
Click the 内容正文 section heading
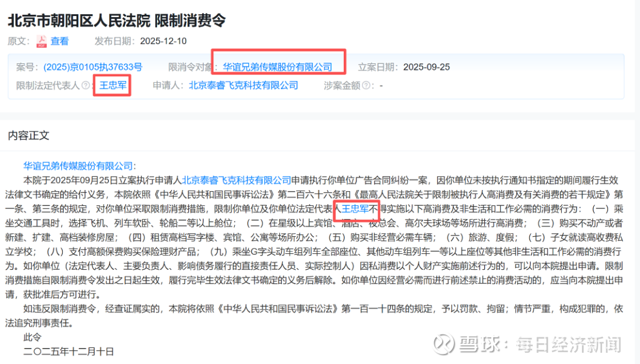(x=28, y=136)
